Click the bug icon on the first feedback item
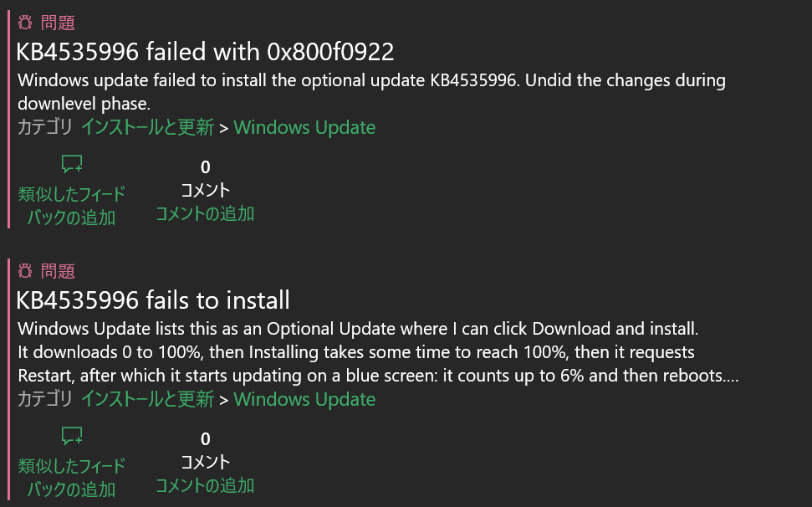 coord(25,23)
